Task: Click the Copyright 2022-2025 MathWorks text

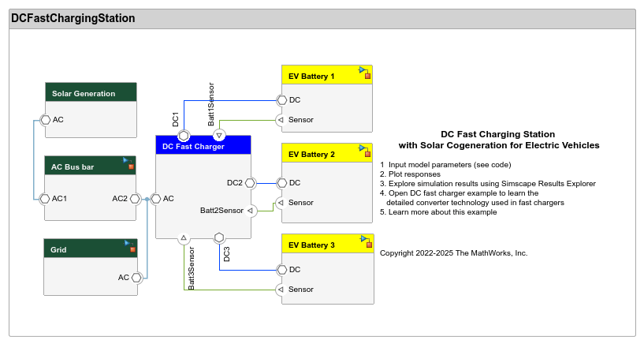Action: point(453,253)
